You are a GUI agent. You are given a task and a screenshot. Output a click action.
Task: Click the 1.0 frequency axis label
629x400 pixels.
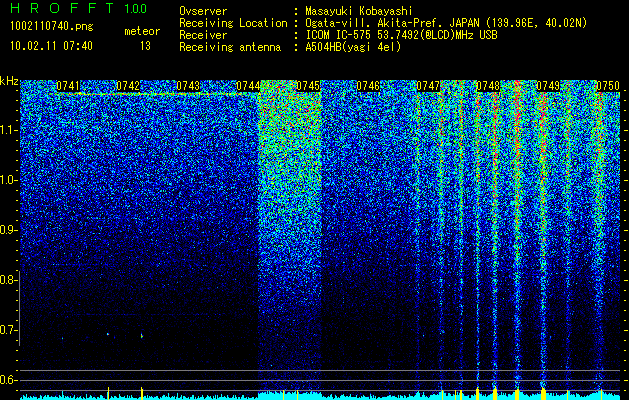(9, 181)
